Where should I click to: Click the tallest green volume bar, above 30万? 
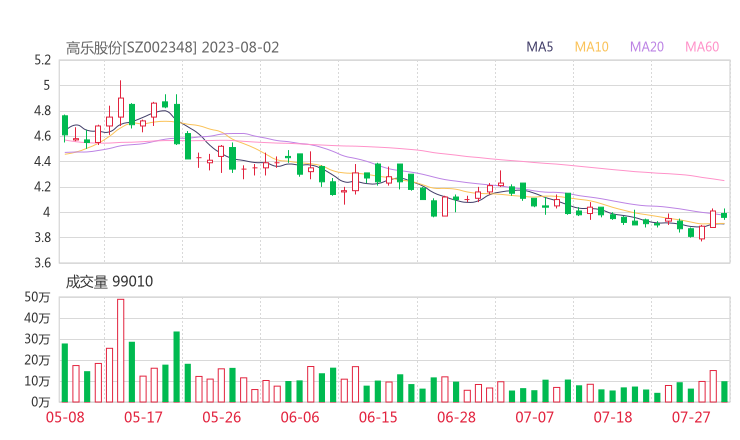177,367
